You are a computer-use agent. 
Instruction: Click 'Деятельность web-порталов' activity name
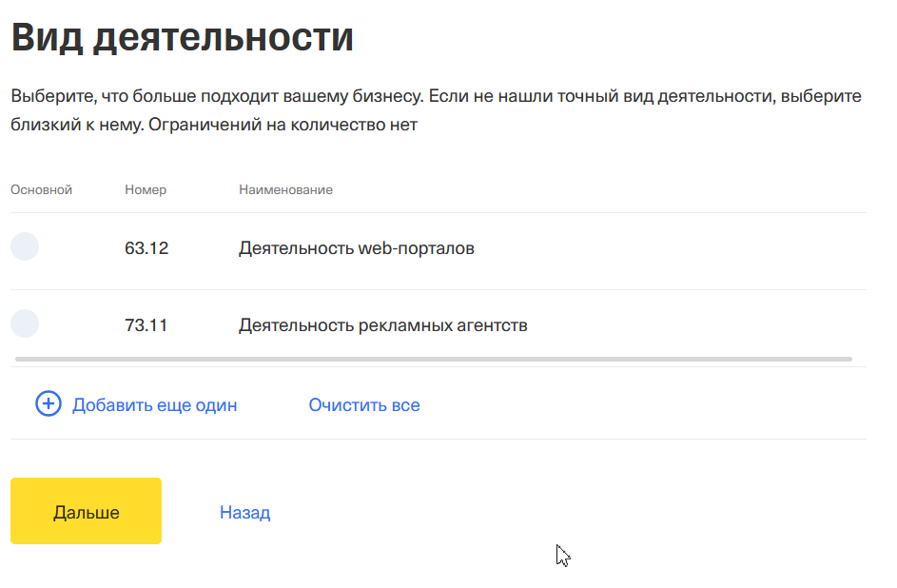pyautogui.click(x=357, y=248)
